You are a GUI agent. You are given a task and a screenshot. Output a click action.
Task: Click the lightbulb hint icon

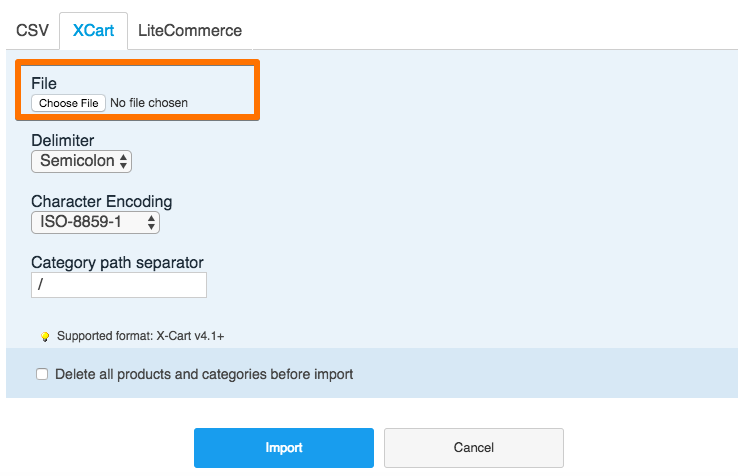(45, 337)
